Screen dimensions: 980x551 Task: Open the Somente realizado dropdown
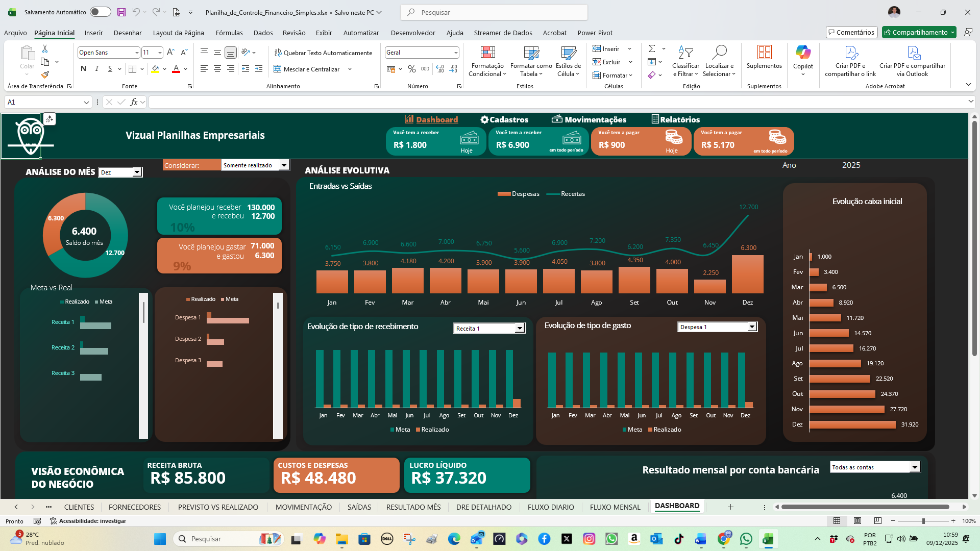pos(284,165)
